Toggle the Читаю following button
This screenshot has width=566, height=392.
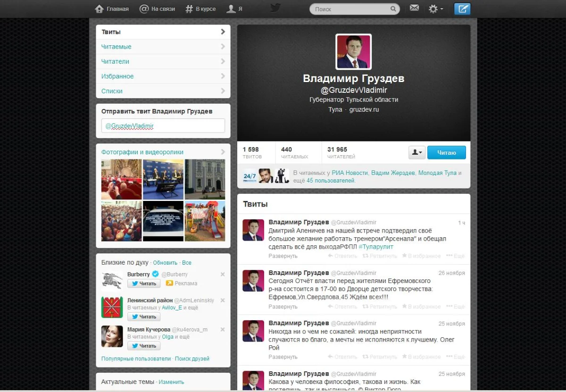point(446,152)
